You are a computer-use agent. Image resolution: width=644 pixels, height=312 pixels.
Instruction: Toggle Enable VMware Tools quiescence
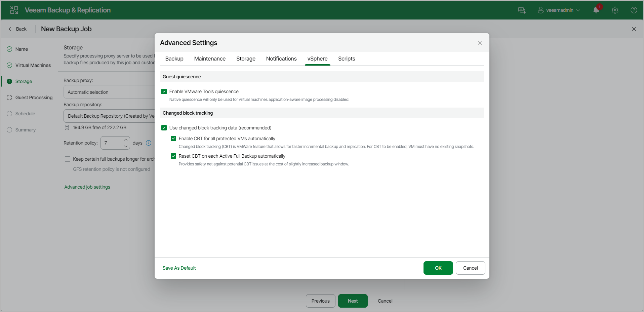click(164, 91)
